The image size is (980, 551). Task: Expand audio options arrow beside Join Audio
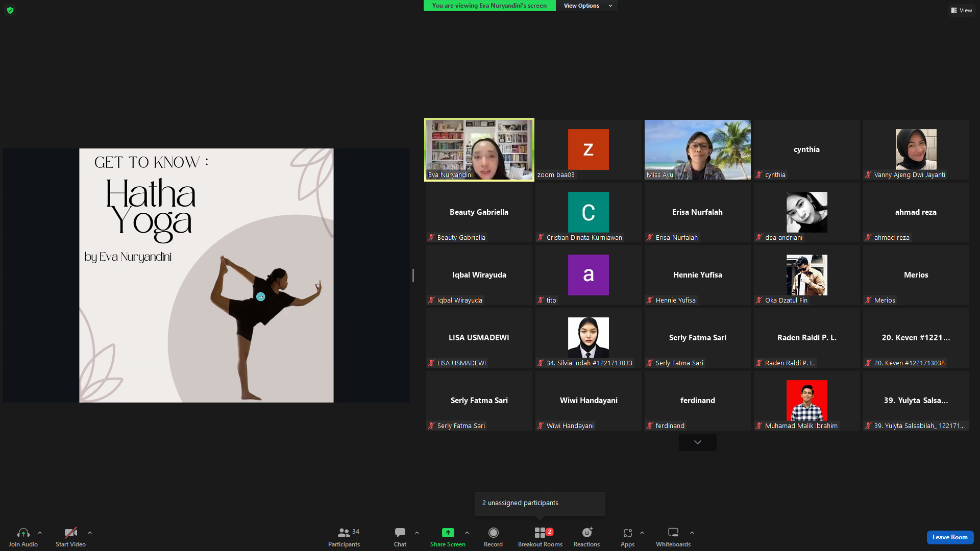40,533
